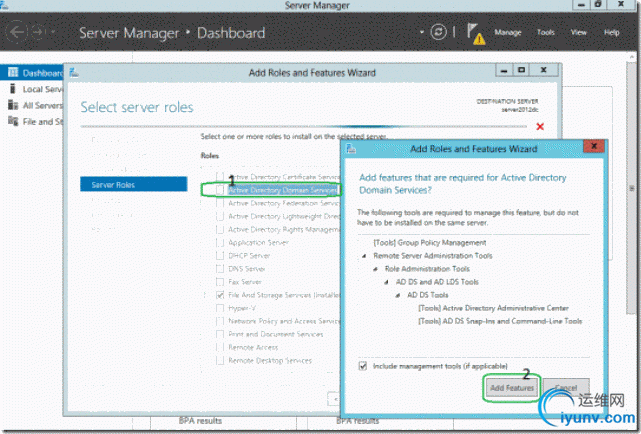The width and height of the screenshot is (641, 434).
Task: Check Print and Document Services role
Action: [220, 334]
